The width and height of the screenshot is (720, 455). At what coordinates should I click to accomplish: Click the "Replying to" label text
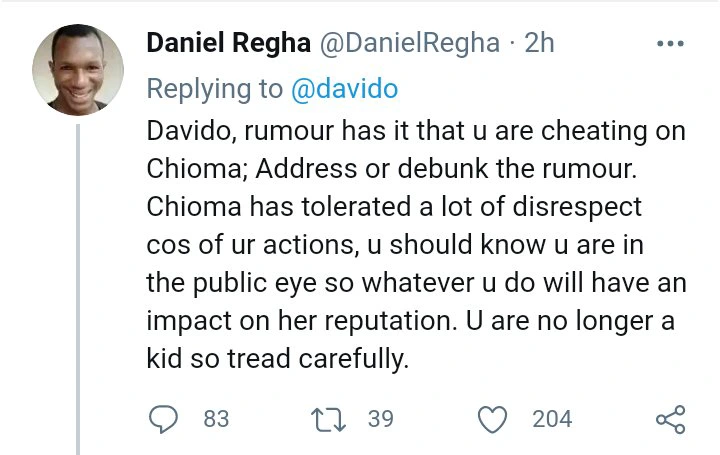click(215, 89)
